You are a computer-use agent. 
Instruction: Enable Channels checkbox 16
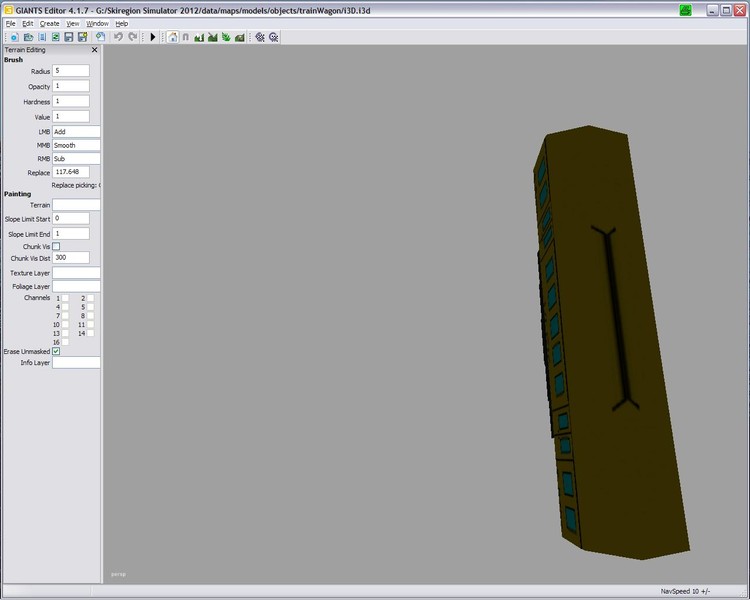[x=65, y=342]
